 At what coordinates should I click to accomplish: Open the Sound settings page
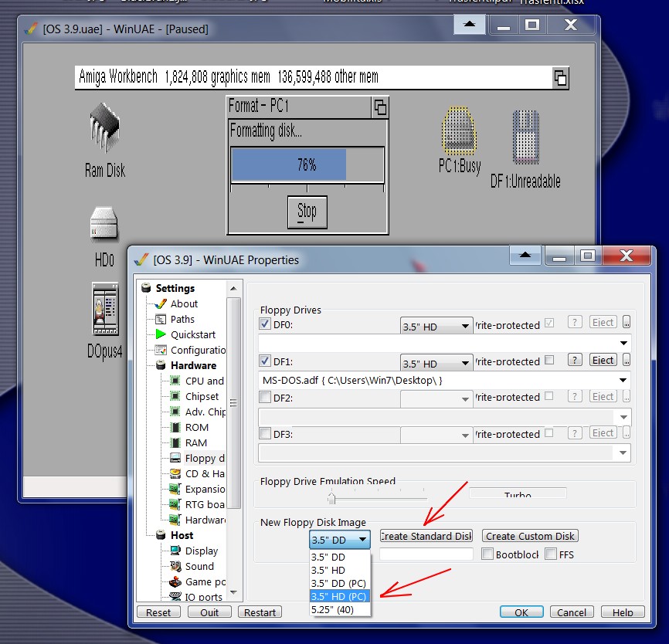tap(199, 566)
